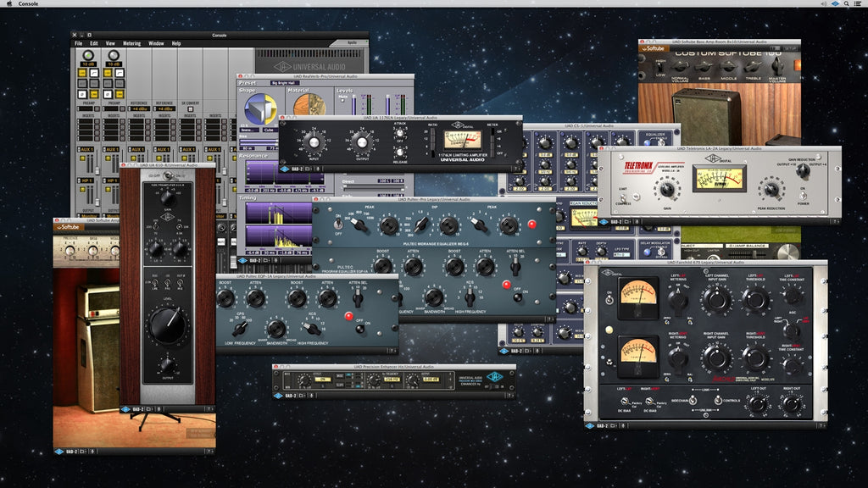Image resolution: width=868 pixels, height=488 pixels.
Task: Click the 1176LN Release knob
Action: click(400, 152)
